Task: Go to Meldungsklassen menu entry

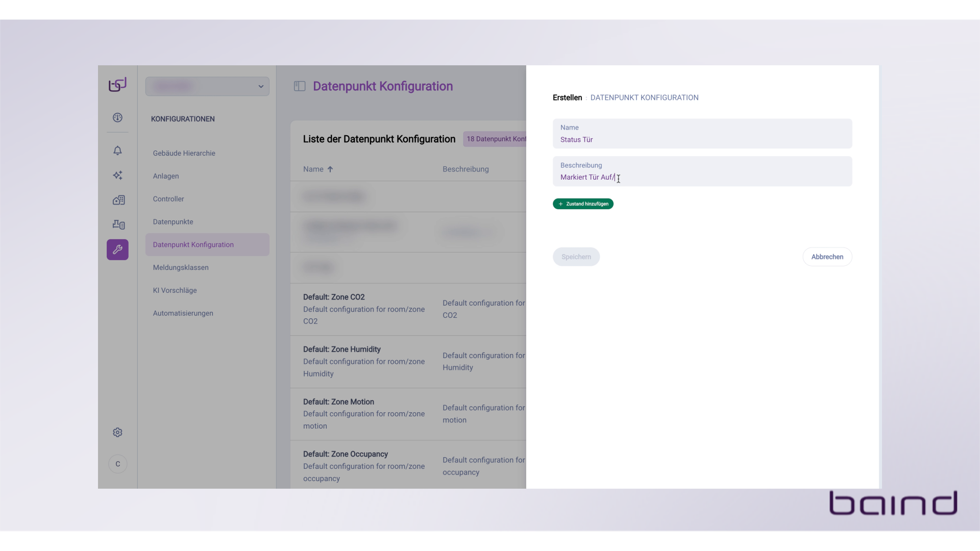Action: [x=181, y=267]
